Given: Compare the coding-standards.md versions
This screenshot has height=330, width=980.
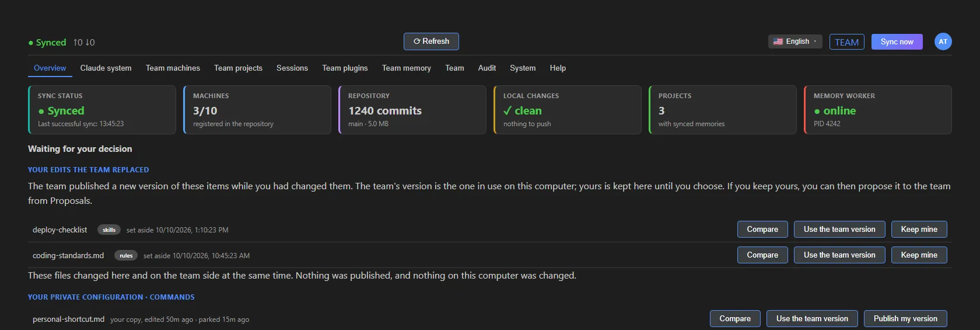Looking at the screenshot, I should click(x=762, y=255).
